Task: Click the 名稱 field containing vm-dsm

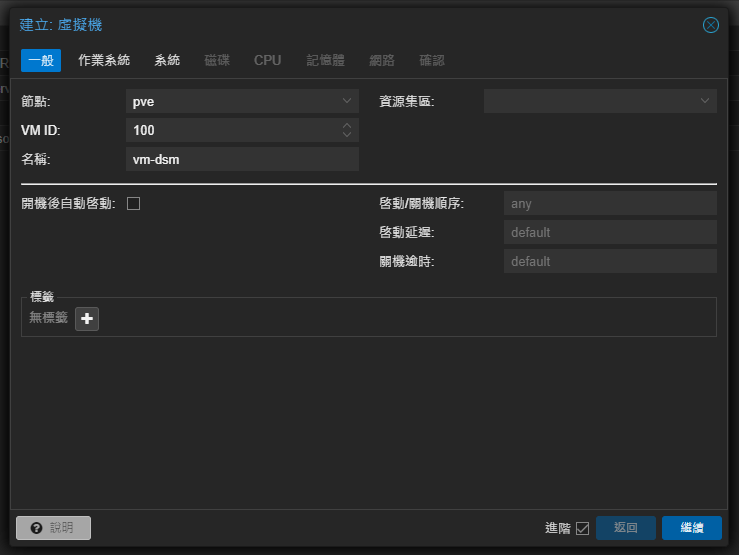Action: pos(242,159)
